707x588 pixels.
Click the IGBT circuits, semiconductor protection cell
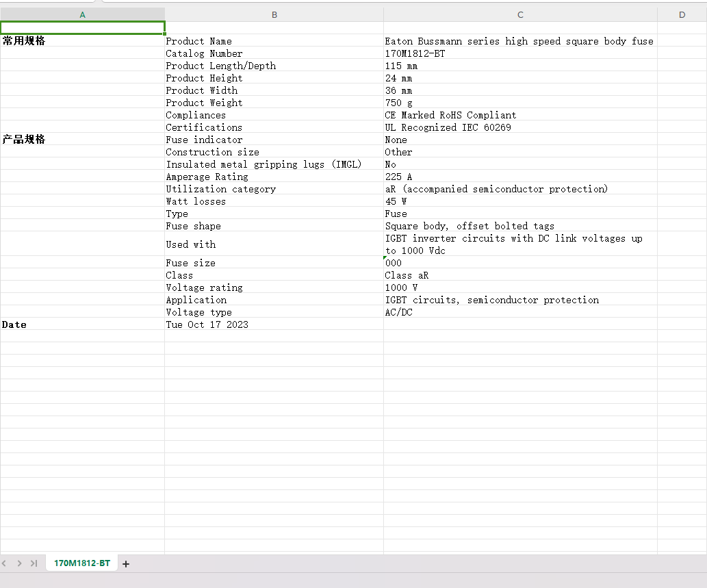(520, 299)
